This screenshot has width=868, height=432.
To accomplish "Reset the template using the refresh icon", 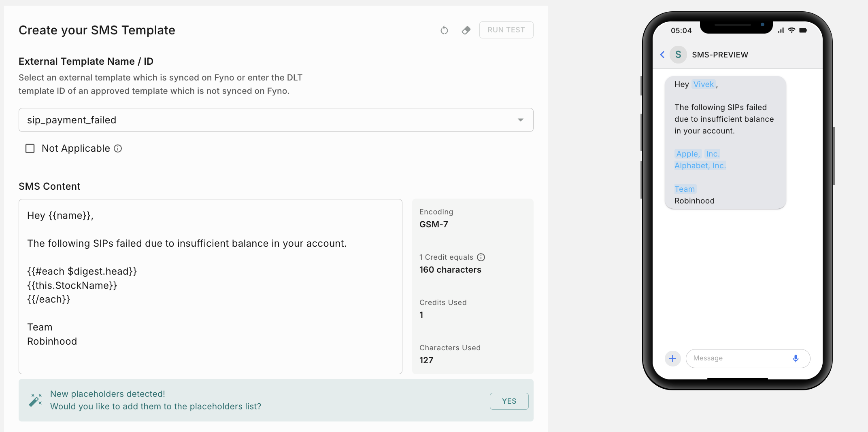I will pos(444,30).
